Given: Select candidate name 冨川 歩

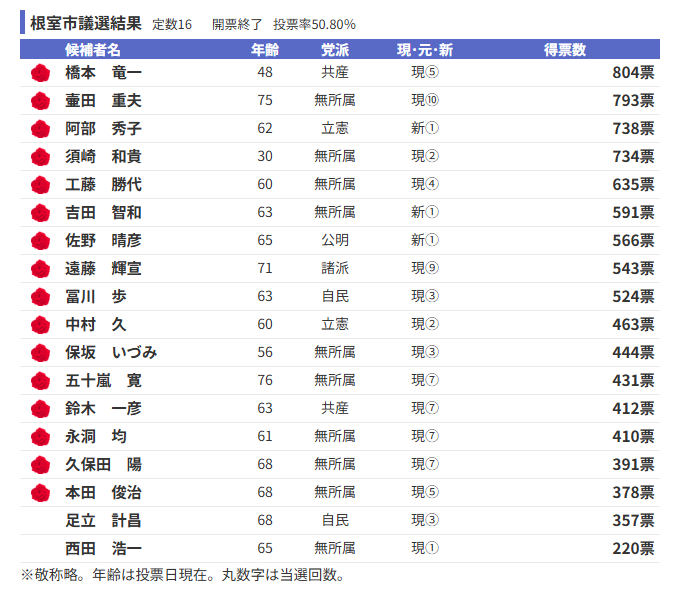Looking at the screenshot, I should coord(96,296).
